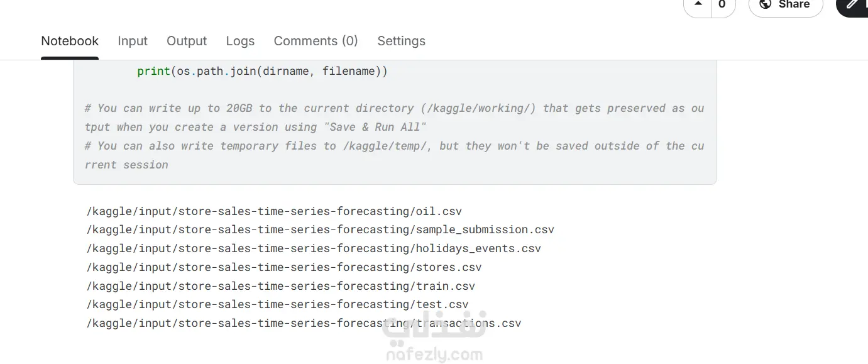Click the print(os.path.join) code line
Image resolution: width=868 pixels, height=364 pixels.
pyautogui.click(x=262, y=71)
